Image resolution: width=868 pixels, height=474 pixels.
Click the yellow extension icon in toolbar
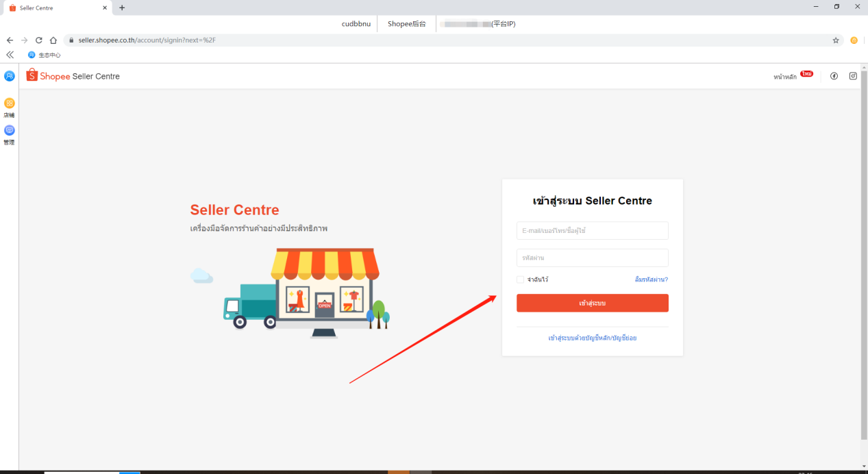tap(854, 40)
